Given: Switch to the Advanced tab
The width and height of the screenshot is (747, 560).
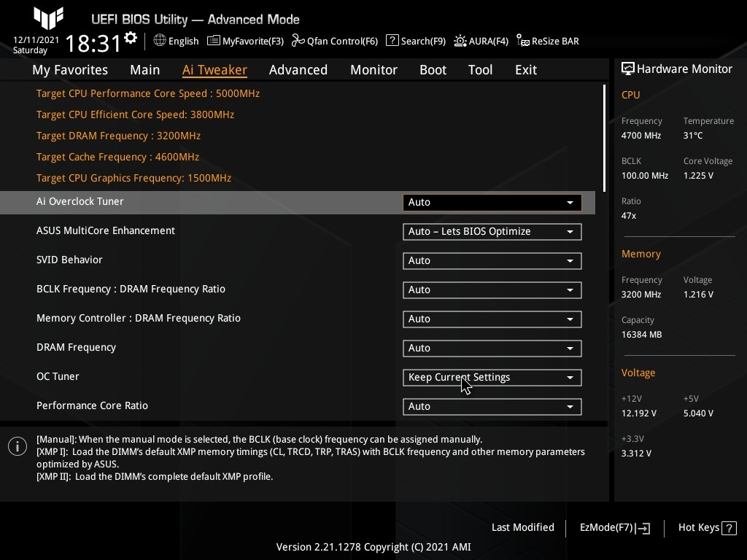Looking at the screenshot, I should pyautogui.click(x=298, y=70).
